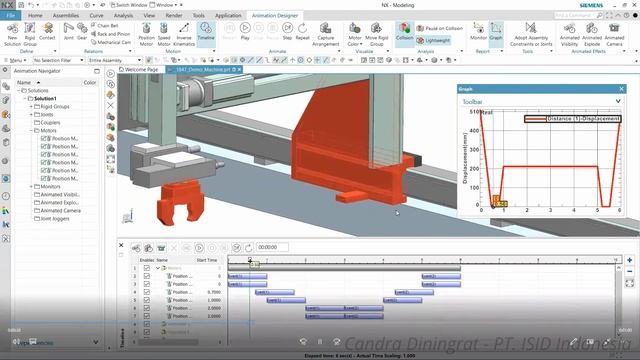Click the New Solution icon

12,34
